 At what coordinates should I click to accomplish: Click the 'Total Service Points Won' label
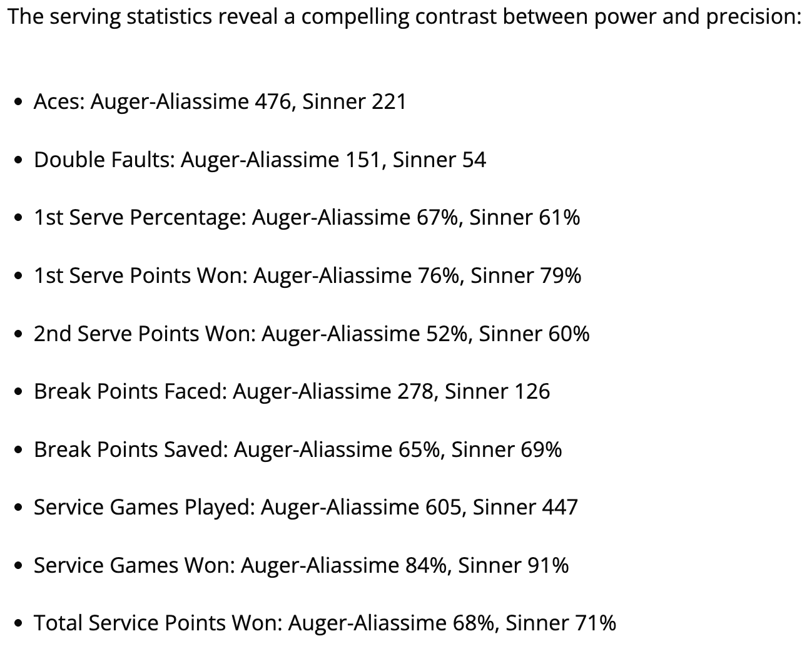click(158, 623)
